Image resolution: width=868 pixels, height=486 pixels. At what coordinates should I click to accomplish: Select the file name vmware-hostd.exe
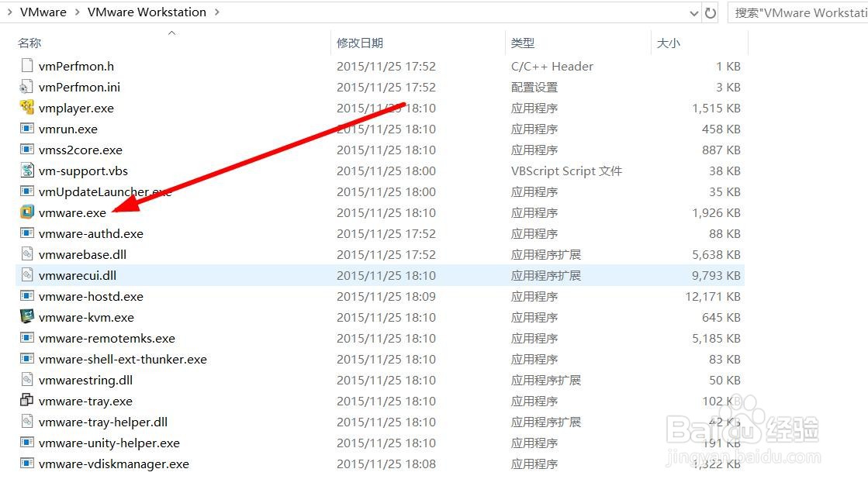click(91, 297)
